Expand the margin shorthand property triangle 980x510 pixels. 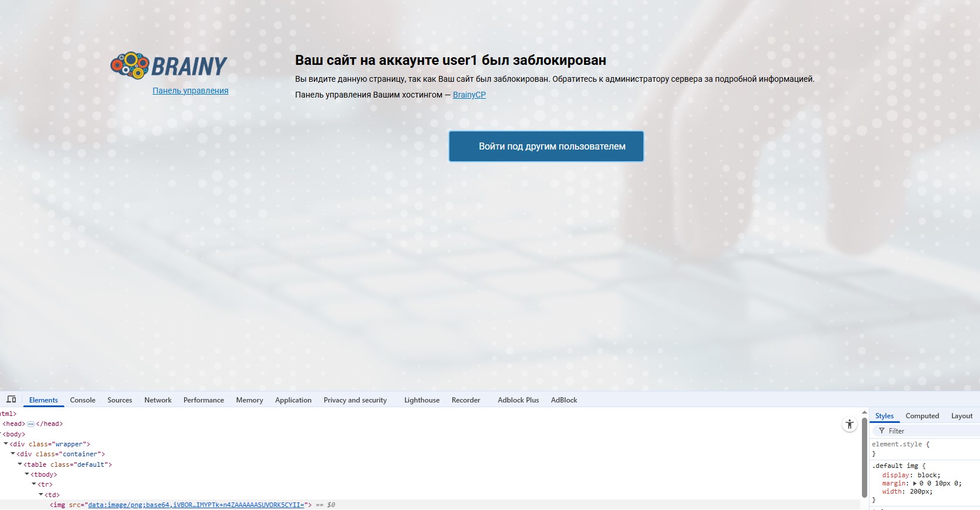pos(915,484)
